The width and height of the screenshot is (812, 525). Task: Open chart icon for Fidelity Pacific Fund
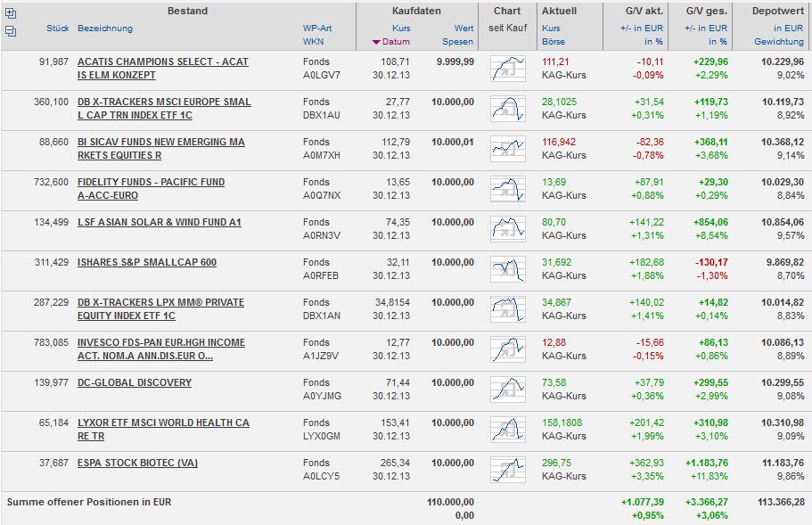(x=507, y=190)
